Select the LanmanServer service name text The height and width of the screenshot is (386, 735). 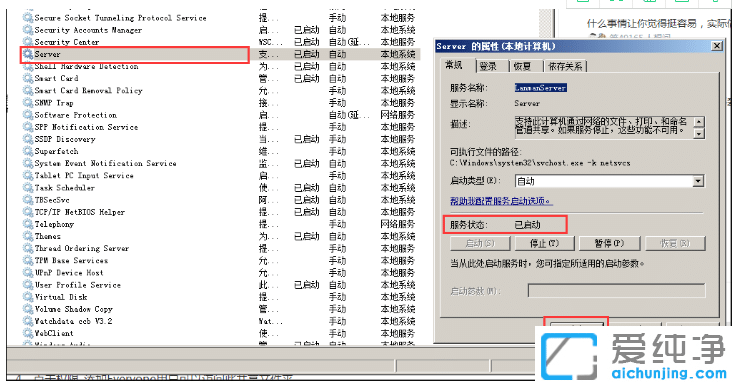click(x=540, y=88)
